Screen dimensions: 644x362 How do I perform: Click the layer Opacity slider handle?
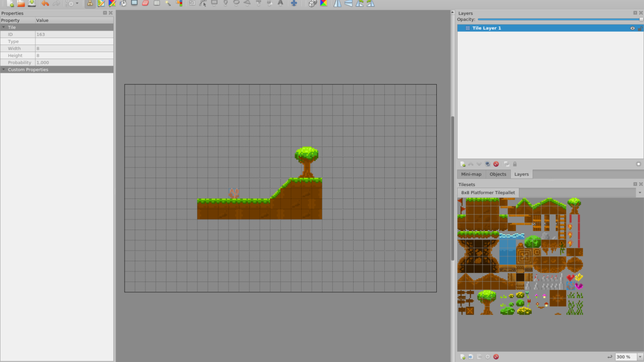click(641, 19)
